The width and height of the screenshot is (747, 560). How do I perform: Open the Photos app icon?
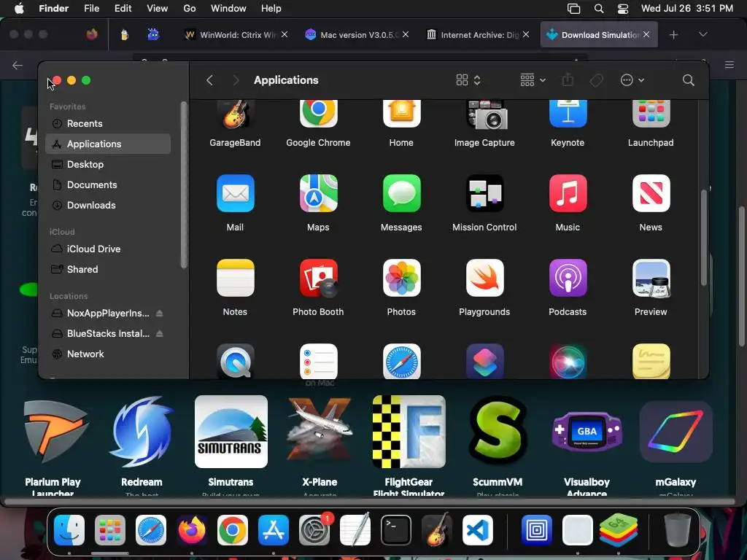point(402,278)
